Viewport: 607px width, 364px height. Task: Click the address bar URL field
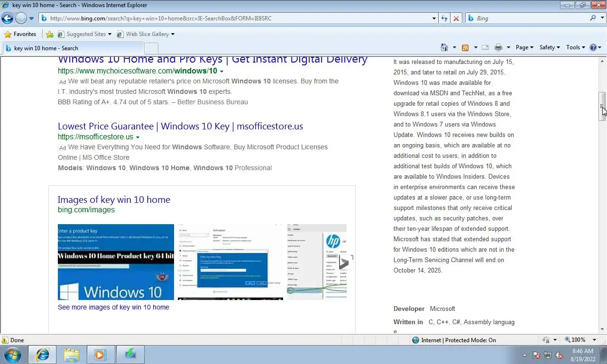pyautogui.click(x=237, y=18)
